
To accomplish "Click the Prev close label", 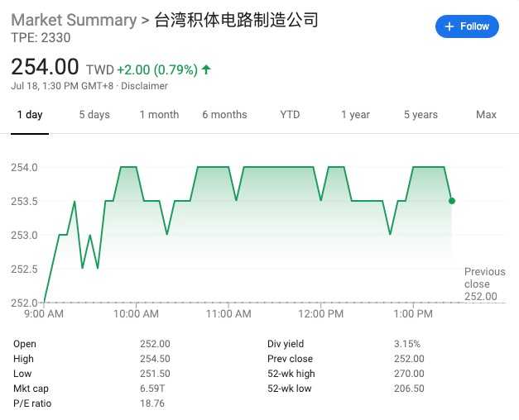I will click(290, 359).
